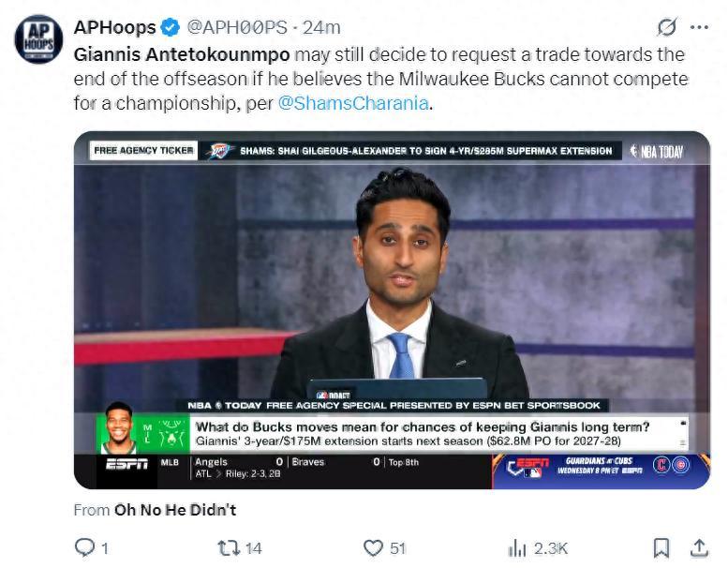Click the APHoops display name
Image resolution: width=728 pixels, height=568 pixels.
pyautogui.click(x=114, y=27)
